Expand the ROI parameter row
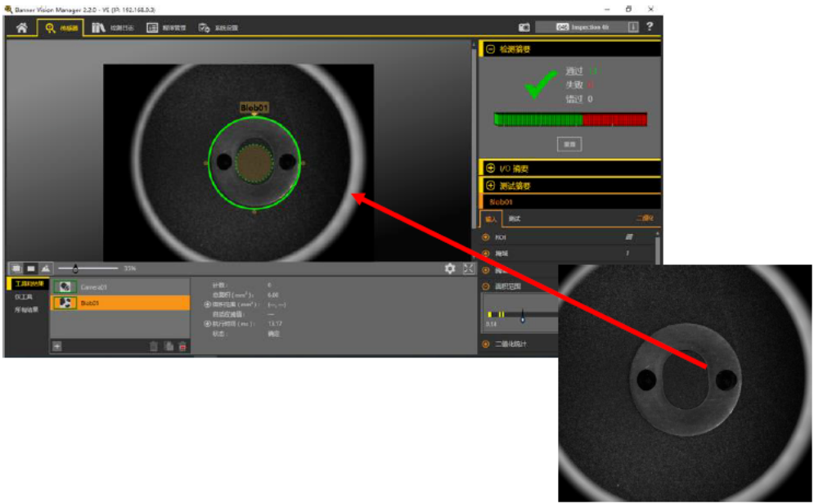814x504 pixels. 486,237
